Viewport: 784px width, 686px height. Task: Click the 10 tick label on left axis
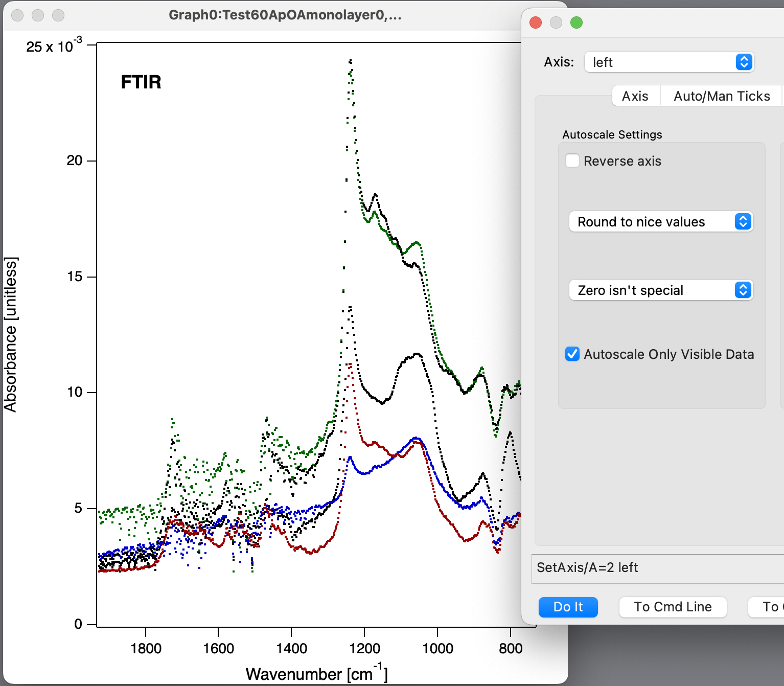click(75, 392)
